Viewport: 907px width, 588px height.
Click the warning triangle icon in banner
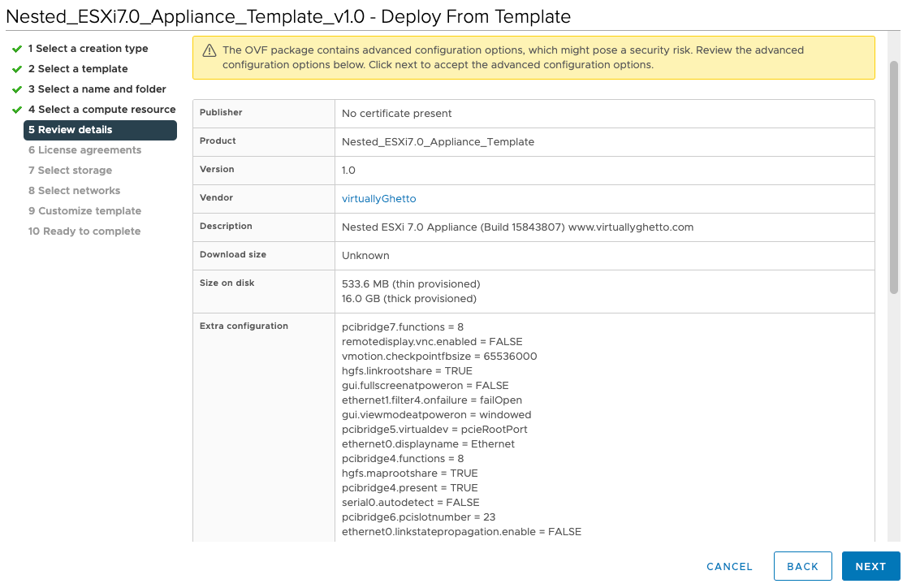point(209,50)
